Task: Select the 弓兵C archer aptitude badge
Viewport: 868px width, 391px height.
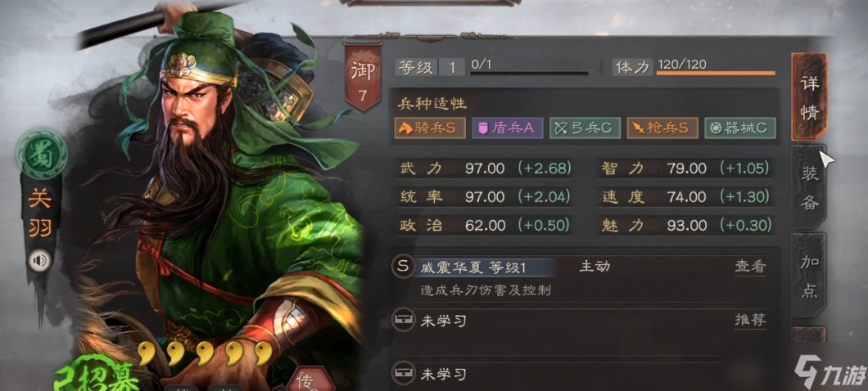Action: point(585,128)
